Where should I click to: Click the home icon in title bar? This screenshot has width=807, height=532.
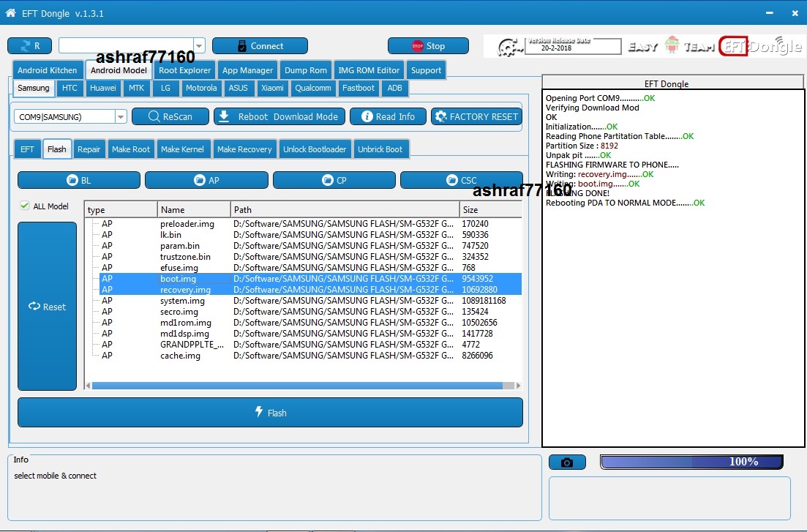(x=10, y=13)
